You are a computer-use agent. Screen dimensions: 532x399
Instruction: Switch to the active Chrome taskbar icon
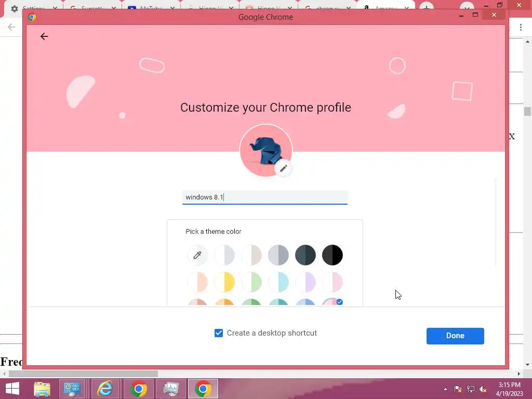(x=203, y=389)
